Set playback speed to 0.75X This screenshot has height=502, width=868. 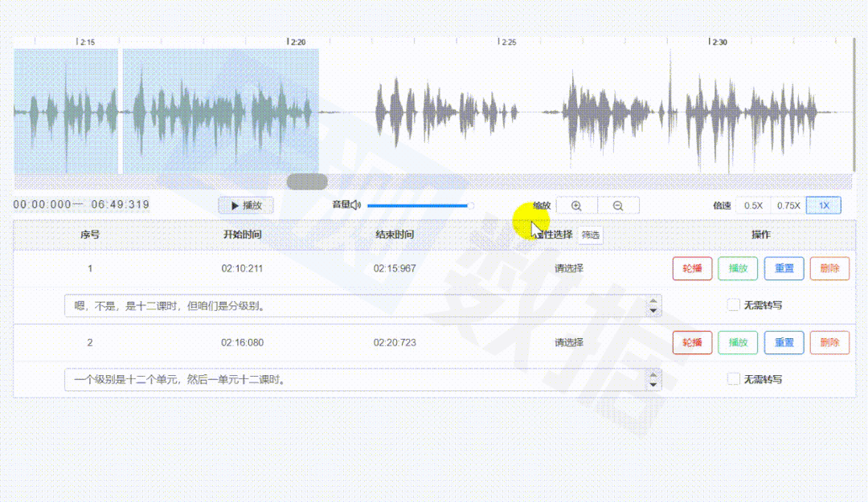(788, 206)
